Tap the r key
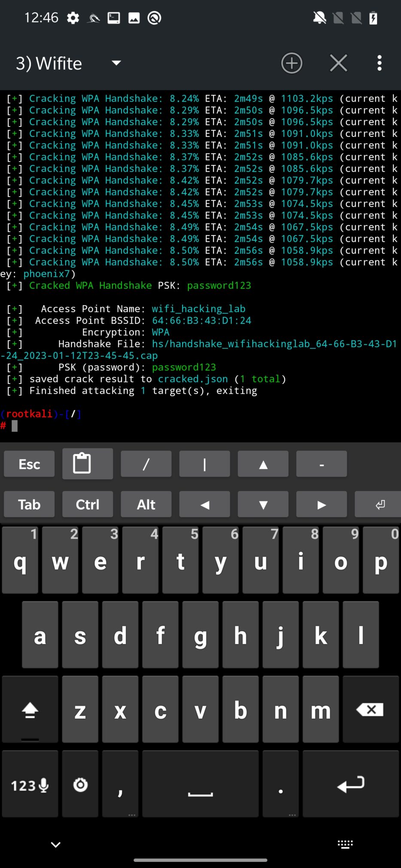401x868 pixels. tap(140, 560)
